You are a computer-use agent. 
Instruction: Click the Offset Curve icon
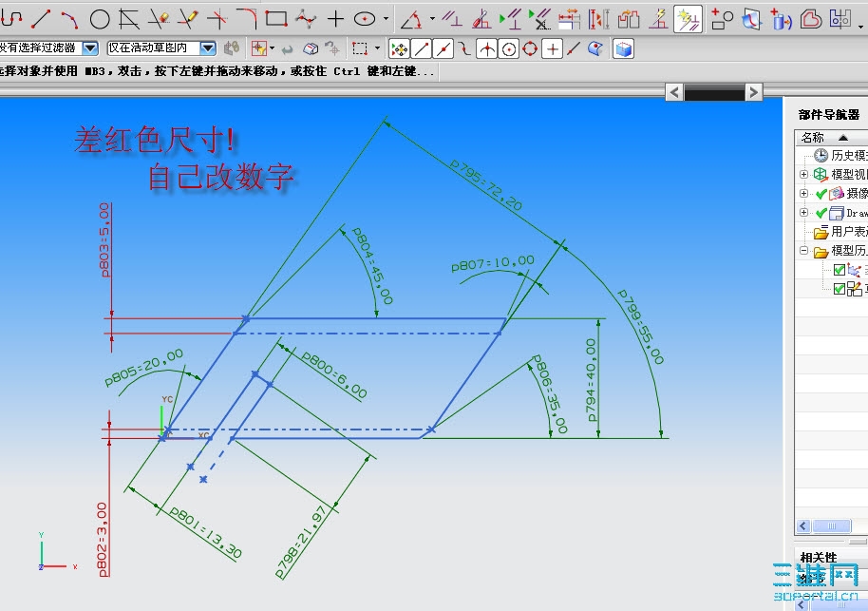[722, 19]
